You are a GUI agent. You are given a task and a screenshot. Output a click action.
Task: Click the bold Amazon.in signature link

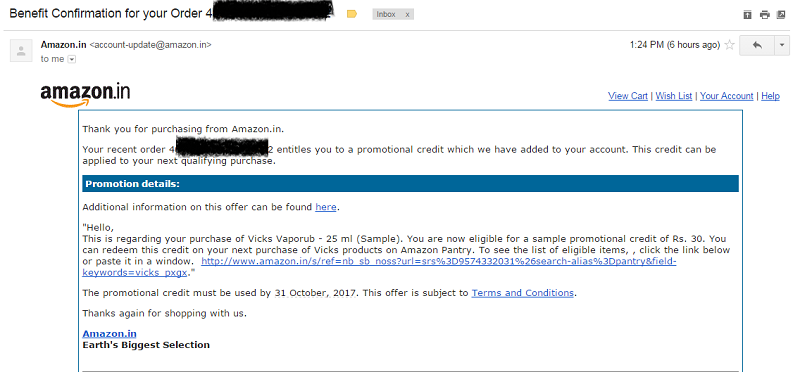pyautogui.click(x=109, y=334)
